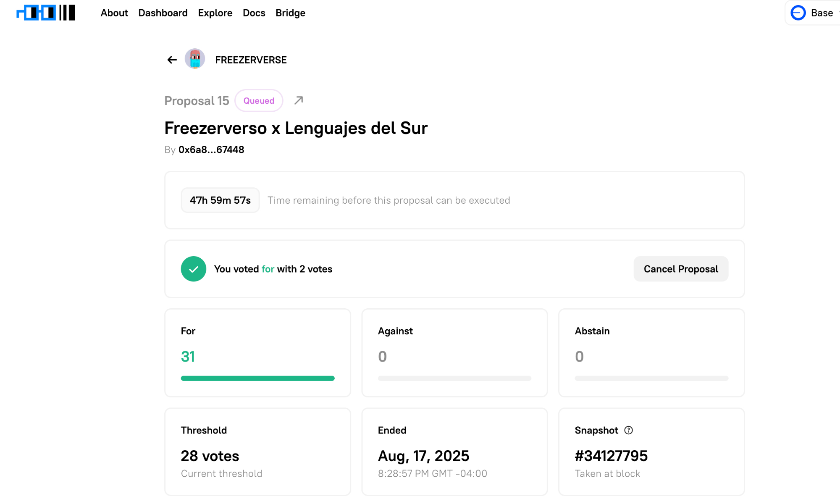This screenshot has height=504, width=840.
Task: Click the Queued status badge
Action: point(259,101)
